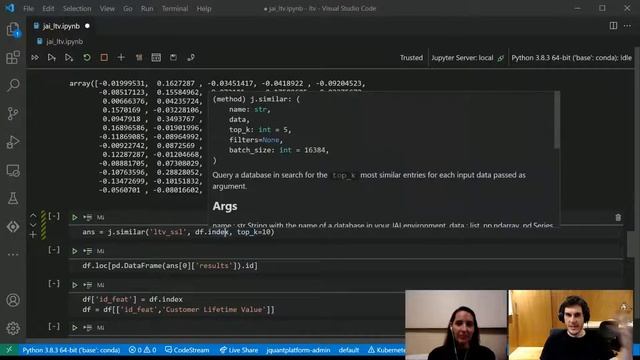Open the Run menu
The image size is (640, 360).
pos(147,9)
